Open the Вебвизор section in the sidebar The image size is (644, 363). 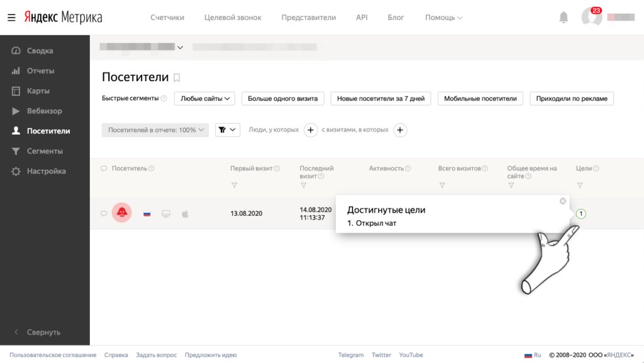[x=40, y=111]
